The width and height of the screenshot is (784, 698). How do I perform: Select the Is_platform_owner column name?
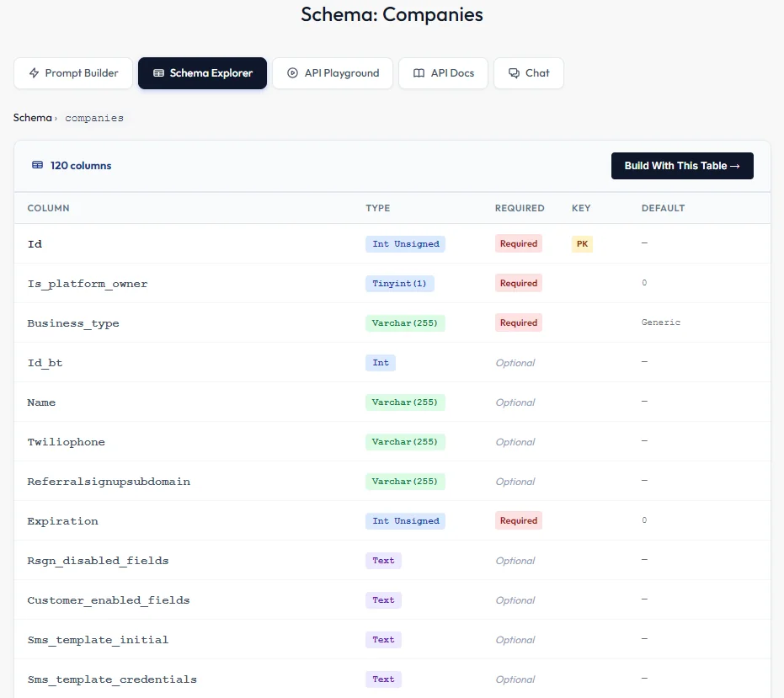point(88,284)
